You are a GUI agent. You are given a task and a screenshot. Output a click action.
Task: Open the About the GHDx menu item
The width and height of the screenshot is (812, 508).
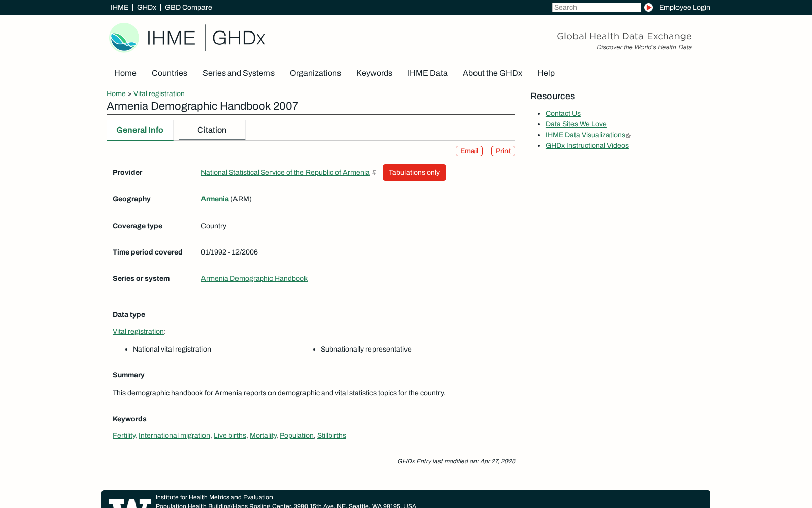point(492,73)
